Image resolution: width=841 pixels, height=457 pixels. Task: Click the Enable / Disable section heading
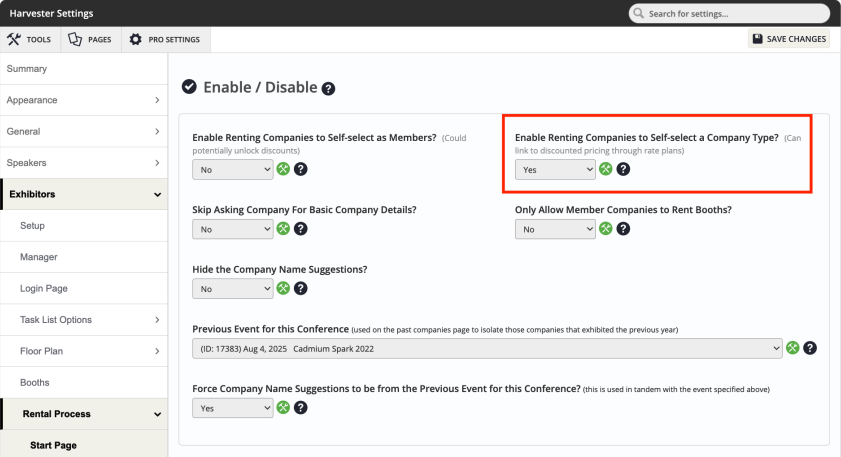pyautogui.click(x=260, y=87)
